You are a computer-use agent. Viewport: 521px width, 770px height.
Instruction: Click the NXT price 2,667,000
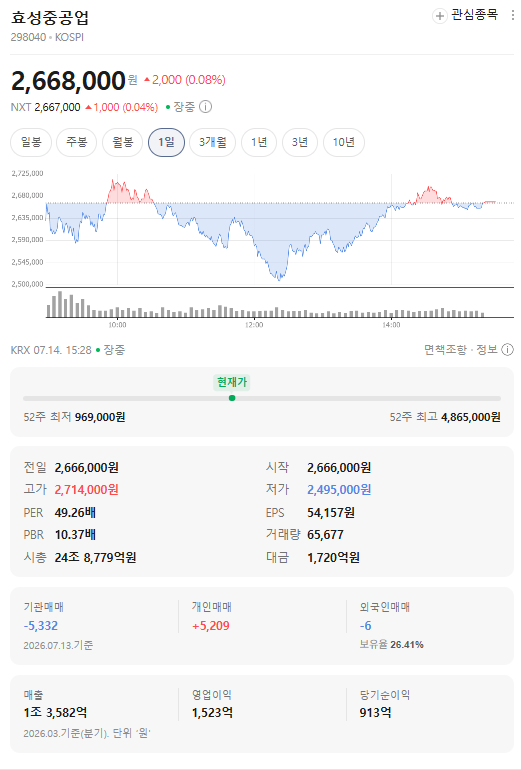tap(57, 107)
